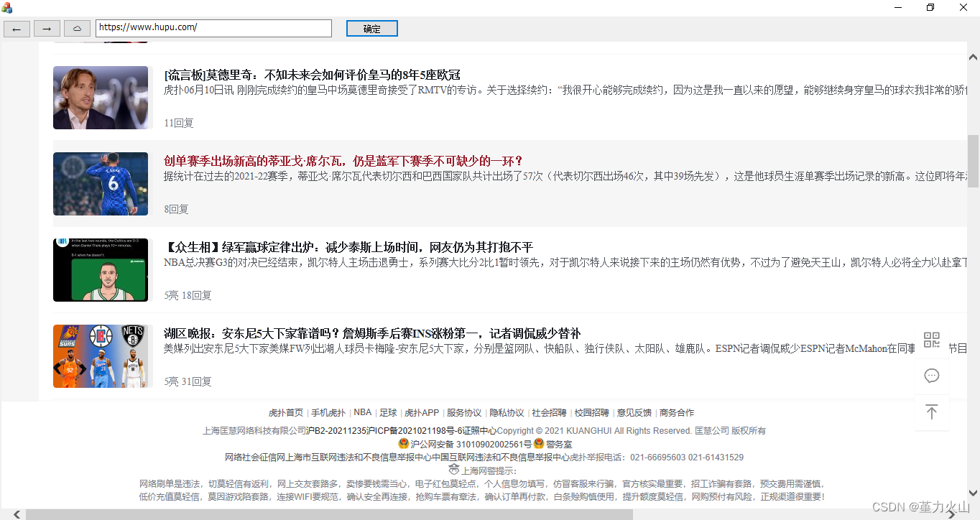Click the vertical scrollbar up arrow
The image size is (980, 520).
[973, 57]
